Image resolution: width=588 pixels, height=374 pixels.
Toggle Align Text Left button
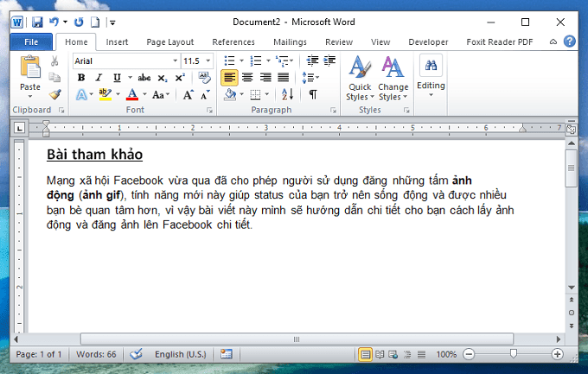229,78
